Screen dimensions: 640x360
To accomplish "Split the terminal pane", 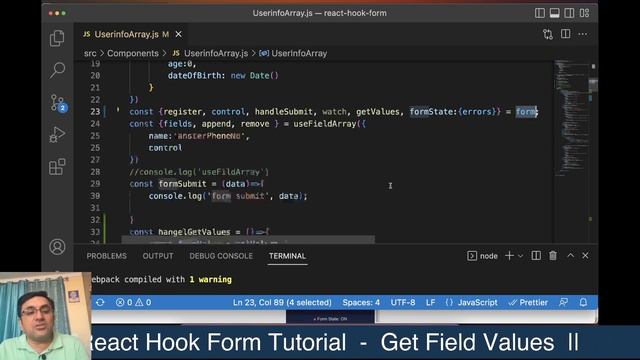I will tap(536, 256).
